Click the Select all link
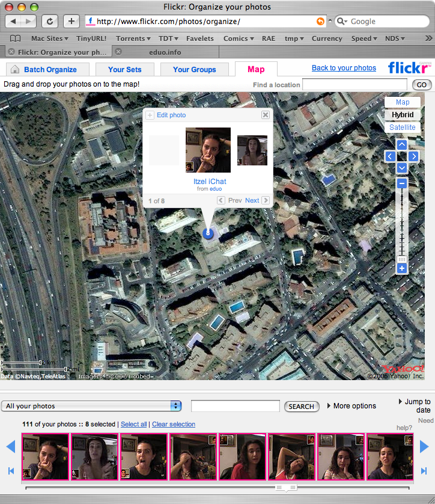This screenshot has height=504, width=435. pos(133,424)
